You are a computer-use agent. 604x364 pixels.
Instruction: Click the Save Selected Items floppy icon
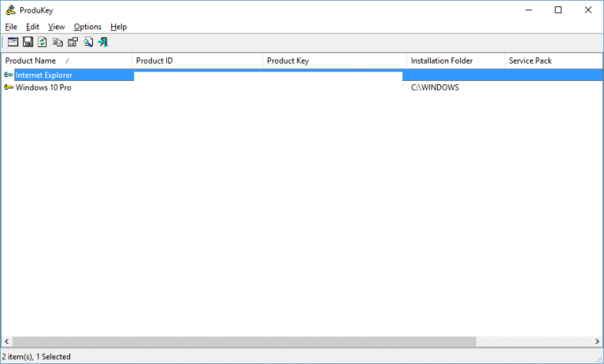click(x=28, y=42)
